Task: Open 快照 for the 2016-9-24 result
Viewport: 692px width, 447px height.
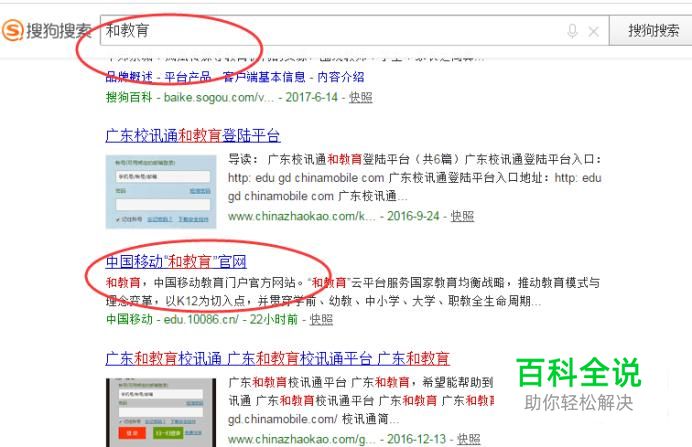Action: pos(462,216)
